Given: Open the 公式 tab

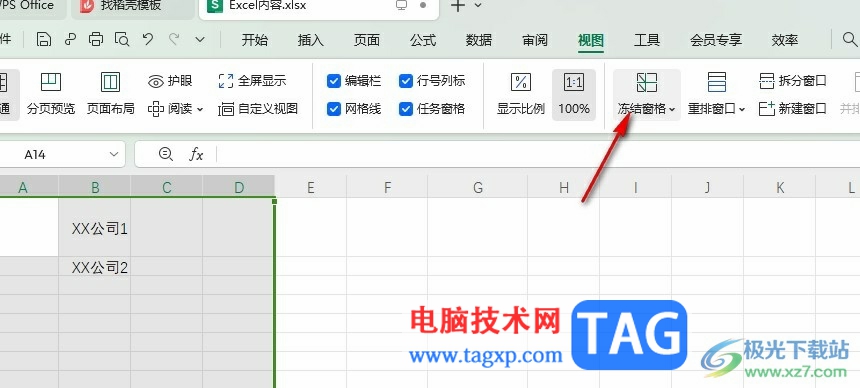Looking at the screenshot, I should click(x=423, y=40).
